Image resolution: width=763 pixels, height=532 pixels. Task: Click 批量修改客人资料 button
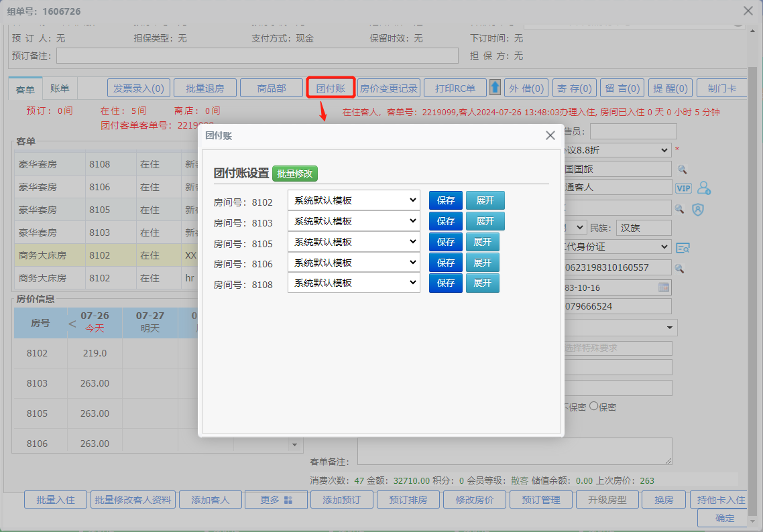pos(133,500)
